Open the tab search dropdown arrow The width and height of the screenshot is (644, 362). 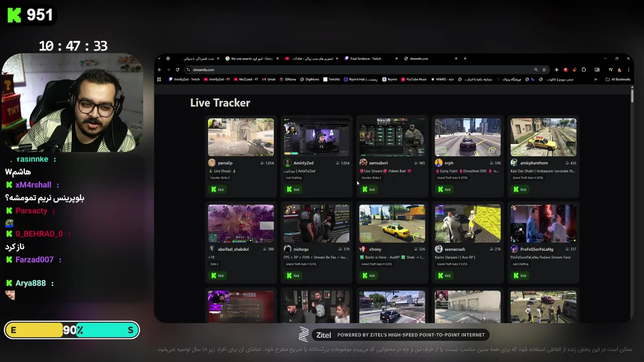pos(159,59)
